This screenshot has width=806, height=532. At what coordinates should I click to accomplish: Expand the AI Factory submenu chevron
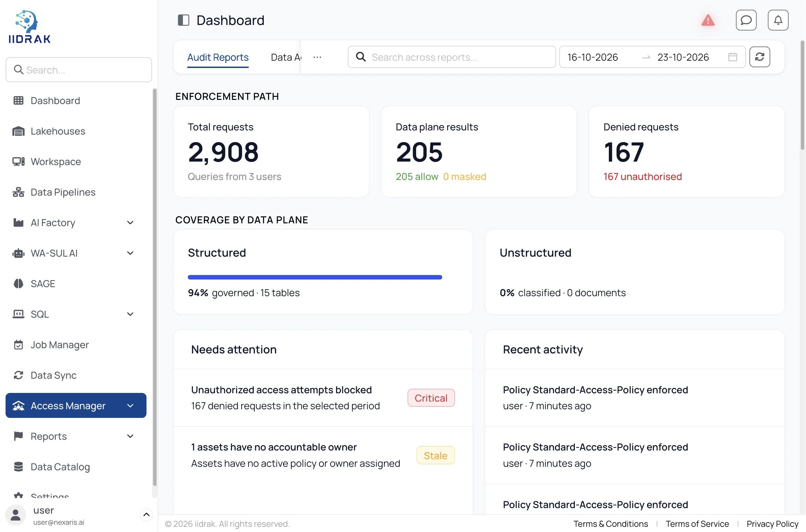pos(131,223)
